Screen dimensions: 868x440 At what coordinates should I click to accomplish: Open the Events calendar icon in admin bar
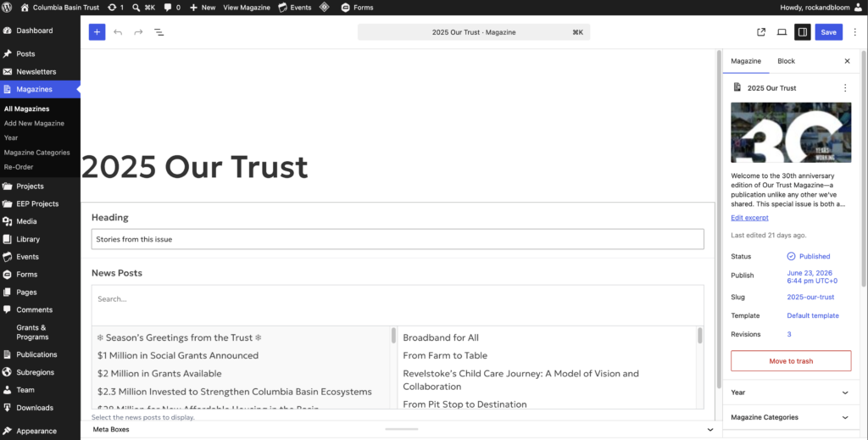point(282,8)
